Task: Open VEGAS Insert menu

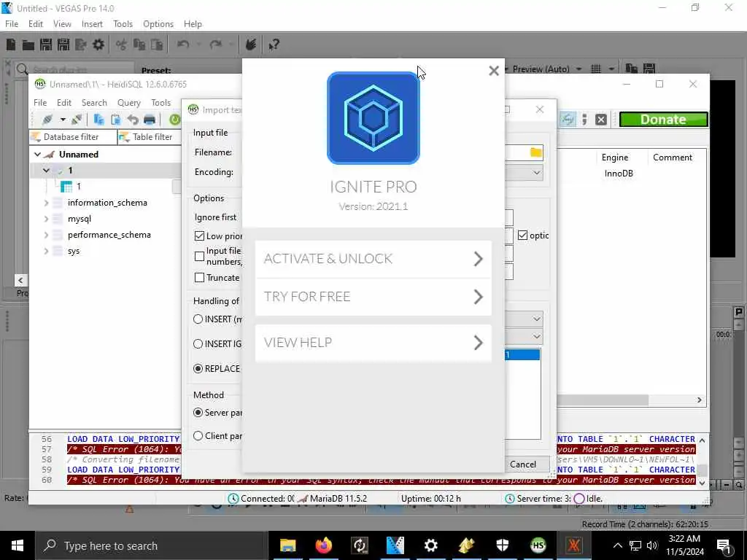Action: click(x=92, y=24)
